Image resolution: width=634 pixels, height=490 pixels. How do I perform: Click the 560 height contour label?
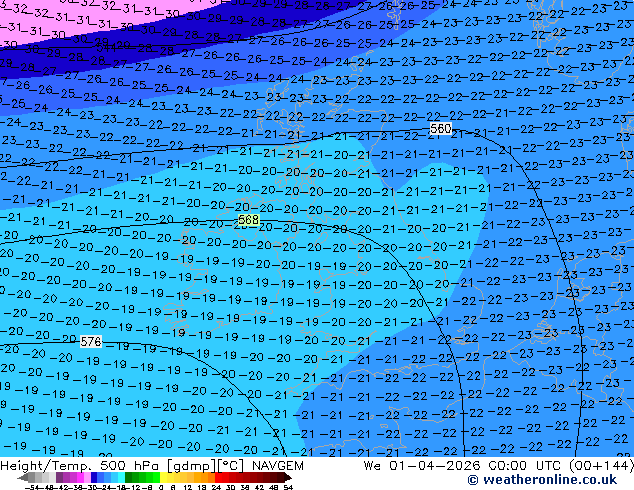[440, 129]
